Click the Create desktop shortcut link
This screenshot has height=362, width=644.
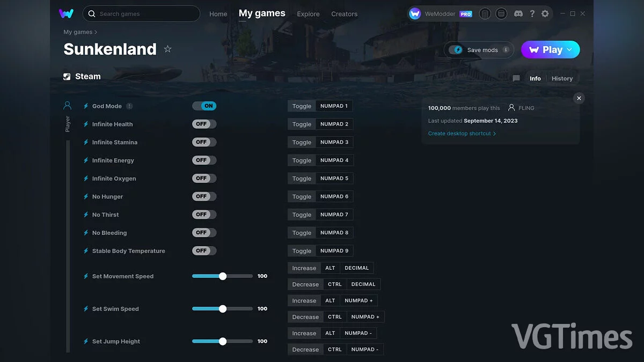460,133
